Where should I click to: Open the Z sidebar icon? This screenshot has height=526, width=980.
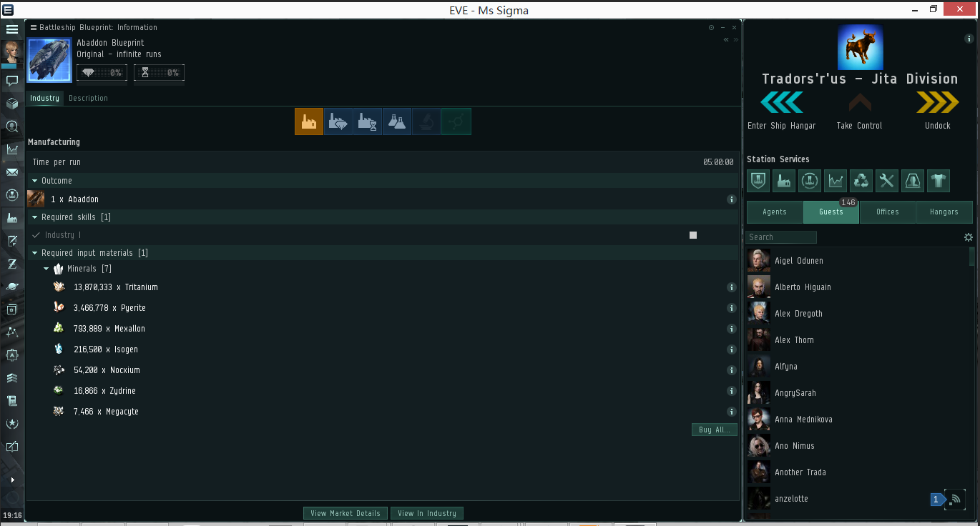[12, 264]
